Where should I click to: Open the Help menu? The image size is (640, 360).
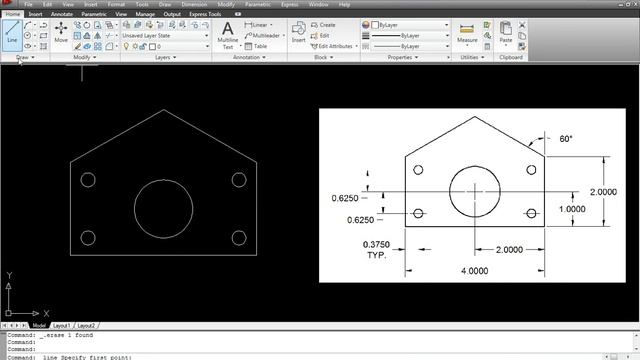point(344,4)
